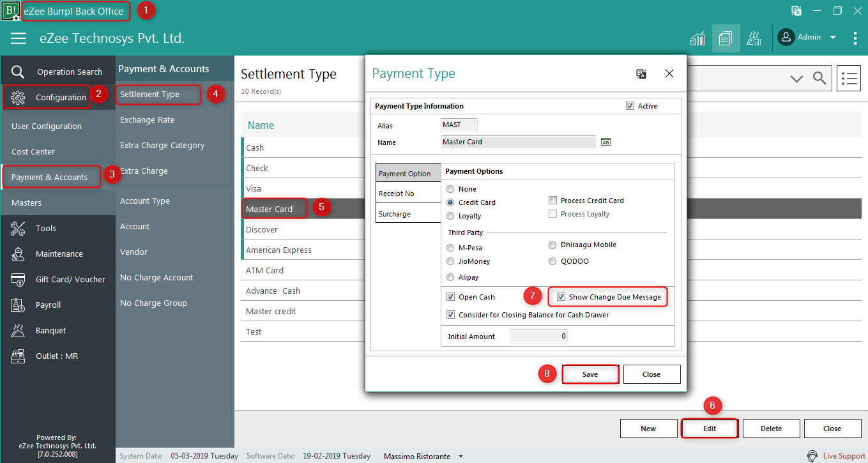Click the Banquet icon in sidebar

(x=18, y=330)
